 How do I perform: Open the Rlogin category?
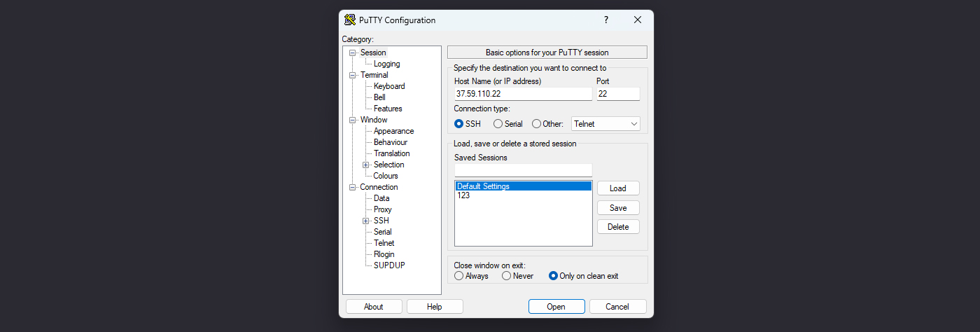pos(384,254)
